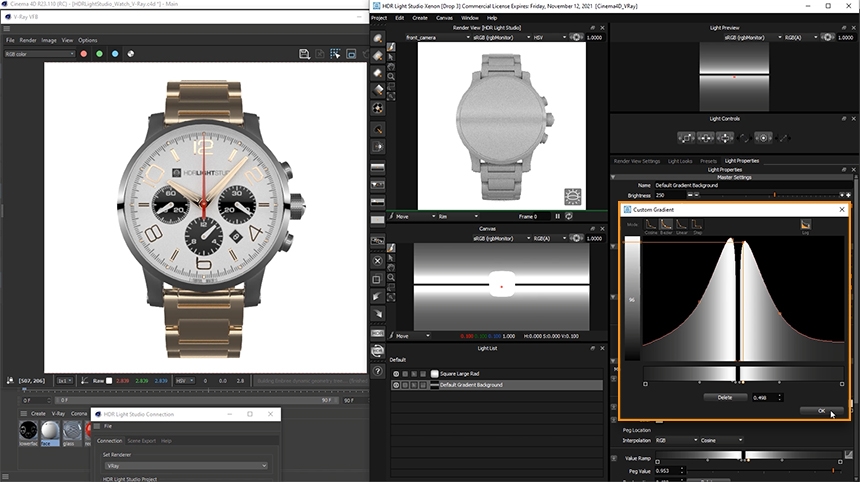Toggle green channel in V-Ray VFB
This screenshot has height=482, width=860.
tap(99, 54)
